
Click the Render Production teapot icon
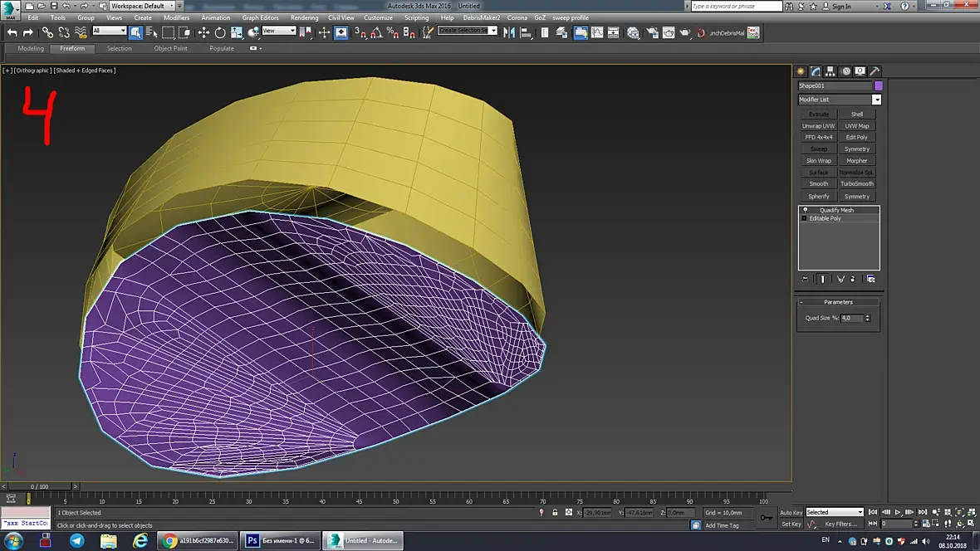tap(685, 32)
